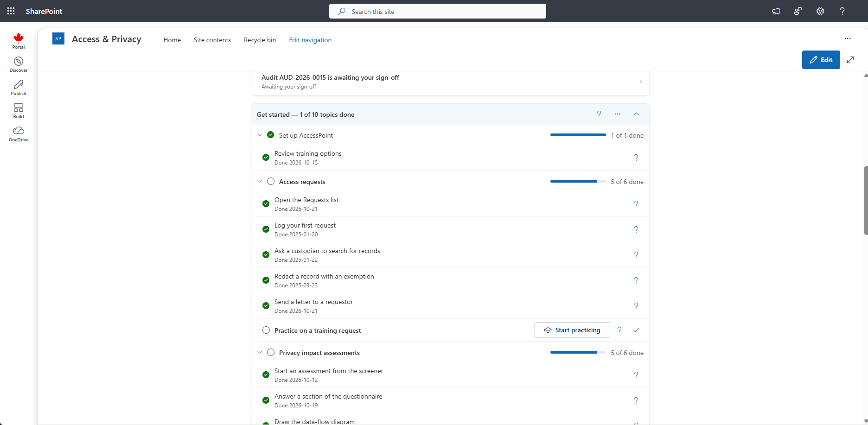The width and height of the screenshot is (868, 425).
Task: Toggle the Set up AccessPoint completion check
Action: tap(271, 135)
